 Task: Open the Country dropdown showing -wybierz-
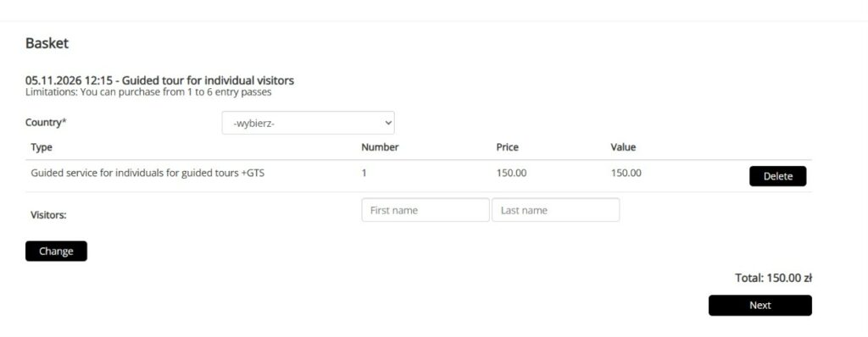308,123
